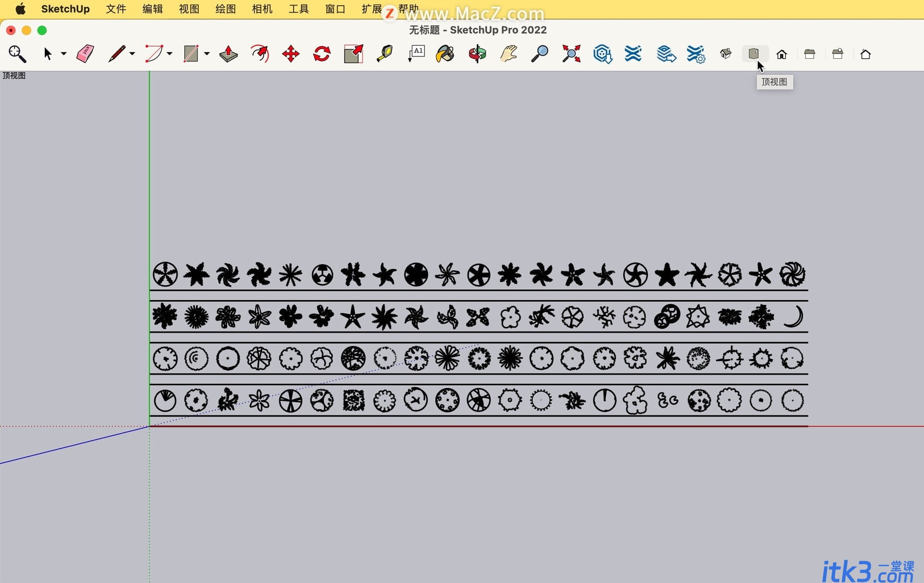This screenshot has height=583, width=924.
Task: Activate the Offset tool
Action: click(260, 54)
